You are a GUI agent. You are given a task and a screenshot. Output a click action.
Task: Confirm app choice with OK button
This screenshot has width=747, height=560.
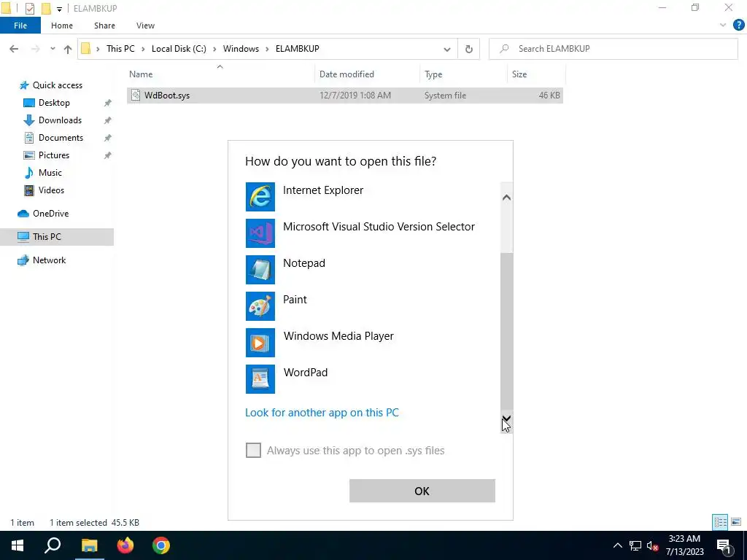(422, 491)
